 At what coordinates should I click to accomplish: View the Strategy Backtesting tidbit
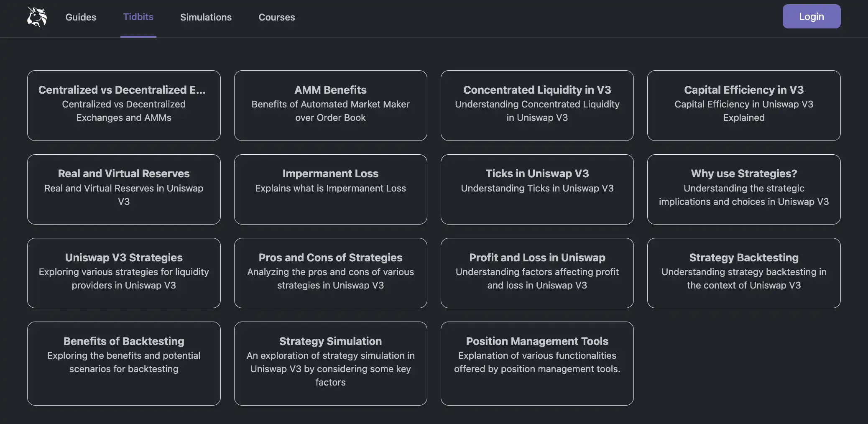pos(743,273)
